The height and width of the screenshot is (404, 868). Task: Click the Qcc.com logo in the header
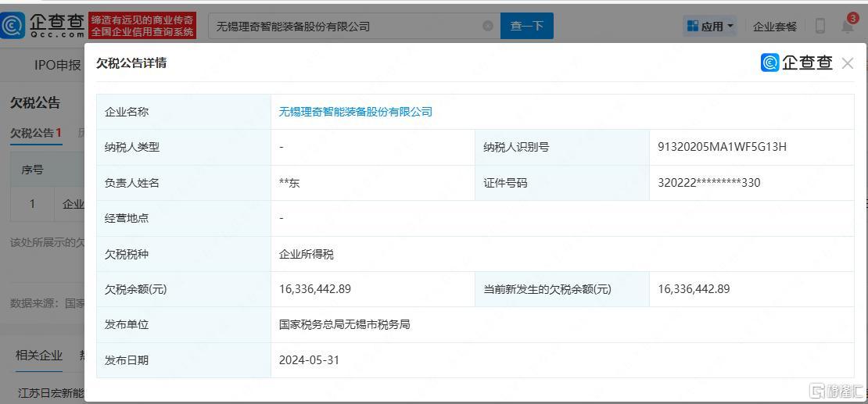(43, 26)
